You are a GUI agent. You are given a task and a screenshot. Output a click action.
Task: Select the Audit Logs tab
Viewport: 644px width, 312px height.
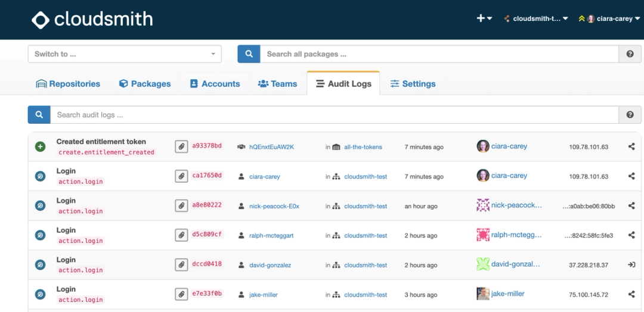pyautogui.click(x=343, y=83)
